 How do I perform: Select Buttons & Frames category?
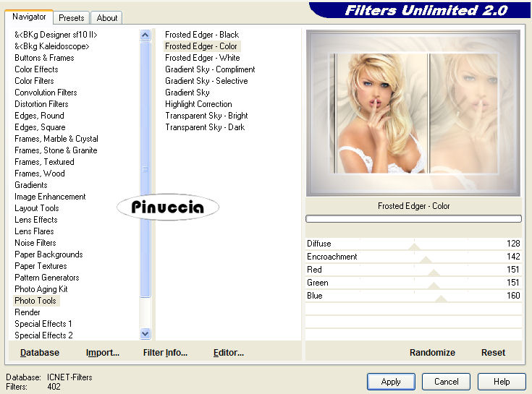(x=44, y=58)
